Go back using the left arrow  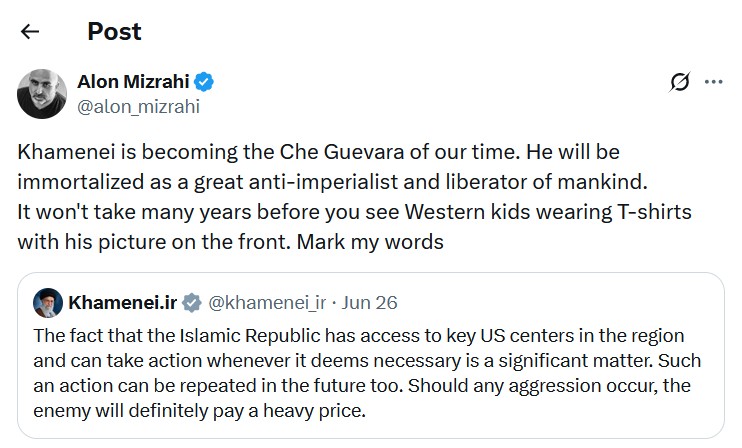pyautogui.click(x=30, y=32)
